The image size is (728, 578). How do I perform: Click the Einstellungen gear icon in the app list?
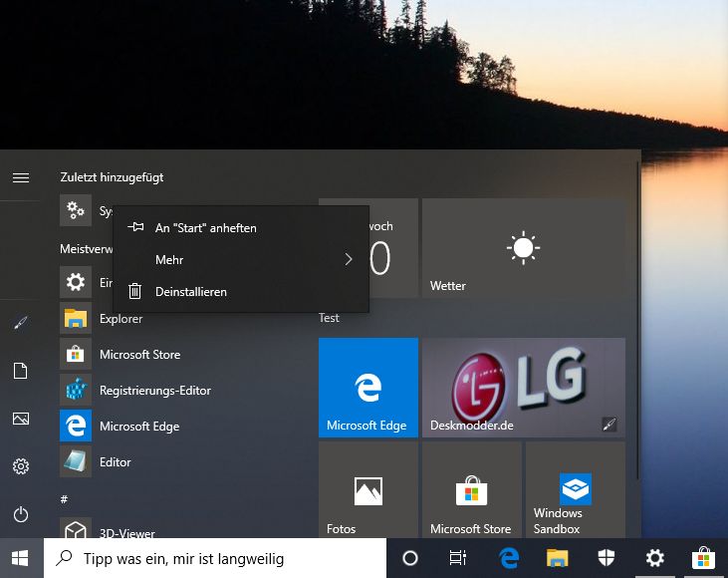(76, 282)
